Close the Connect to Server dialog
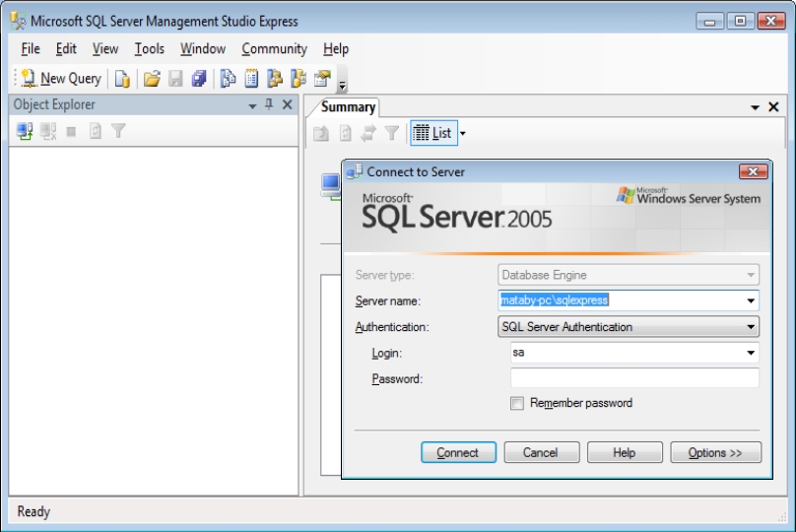This screenshot has width=796, height=532. coord(754,171)
